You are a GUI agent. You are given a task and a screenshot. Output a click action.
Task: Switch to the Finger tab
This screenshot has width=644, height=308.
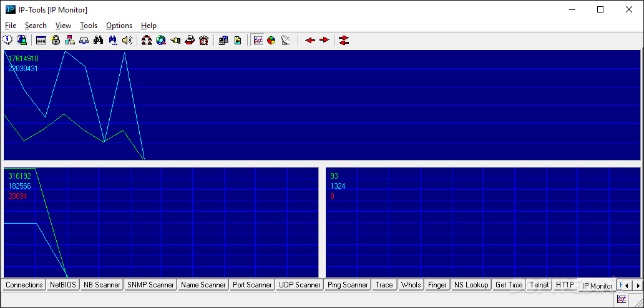[x=437, y=285]
